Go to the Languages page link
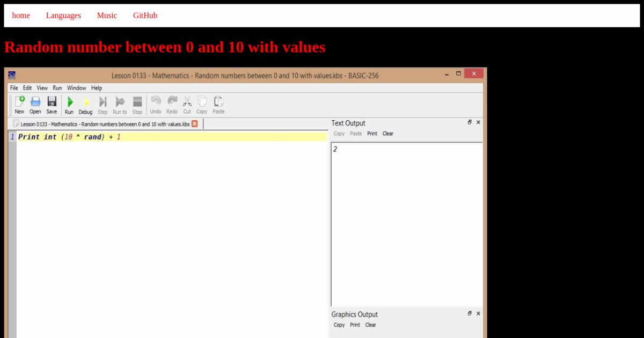This screenshot has width=644, height=338. point(63,16)
